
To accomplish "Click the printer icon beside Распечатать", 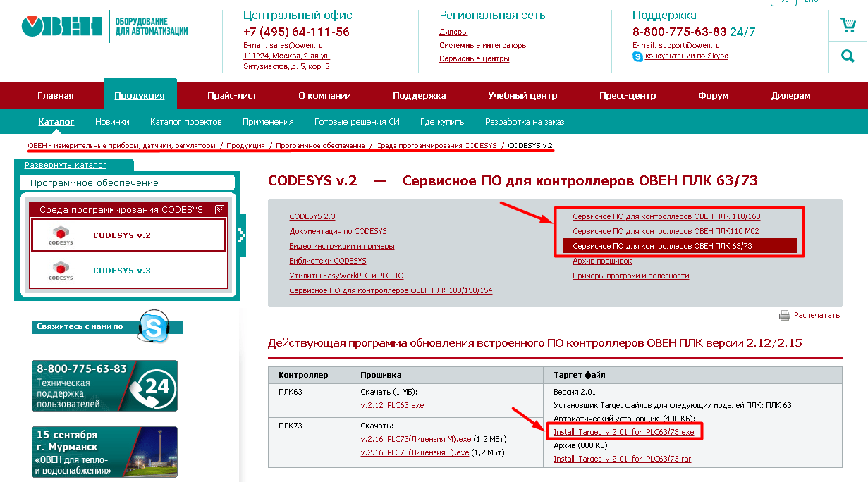I will [x=785, y=316].
